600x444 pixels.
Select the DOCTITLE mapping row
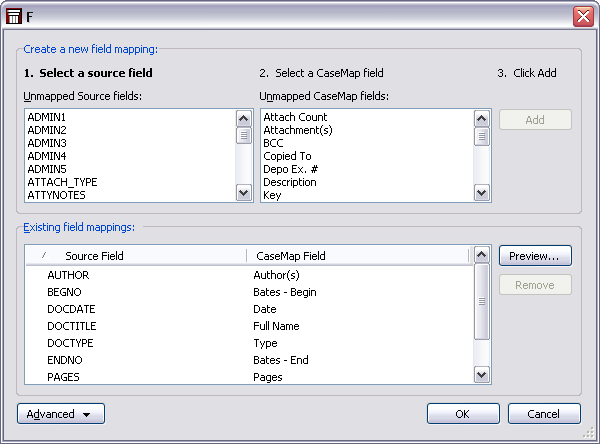pyautogui.click(x=72, y=326)
